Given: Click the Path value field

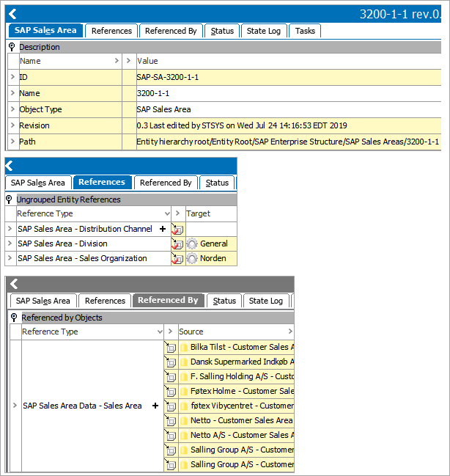Looking at the screenshot, I should point(289,142).
